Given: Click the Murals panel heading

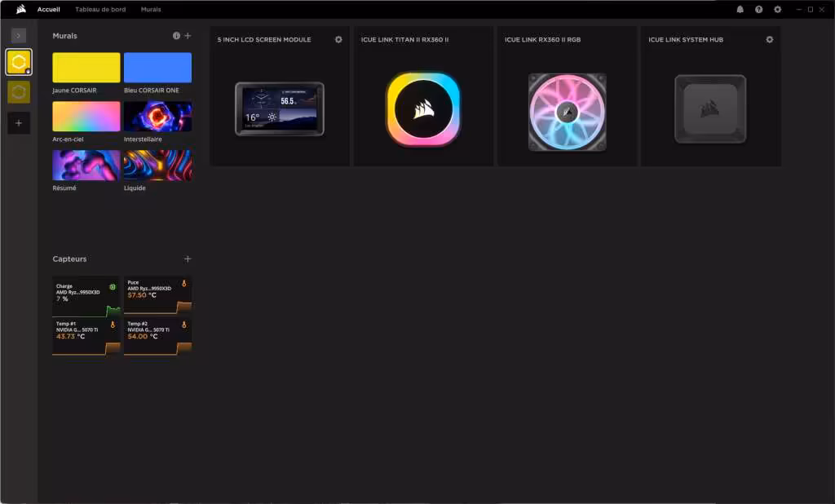Looking at the screenshot, I should pos(65,36).
